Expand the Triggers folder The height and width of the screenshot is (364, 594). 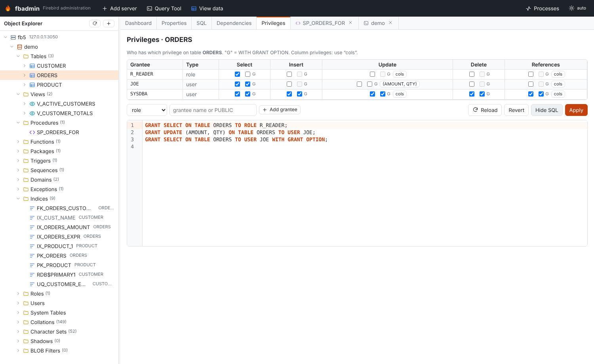click(18, 161)
